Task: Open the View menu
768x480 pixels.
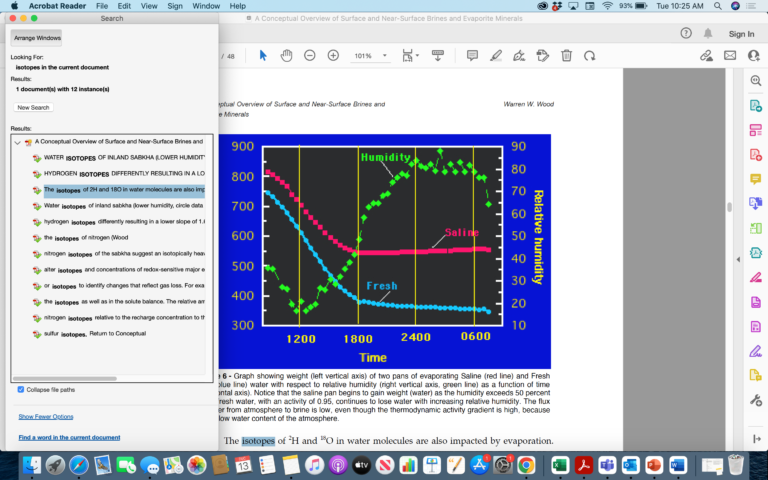Action: tap(149, 6)
